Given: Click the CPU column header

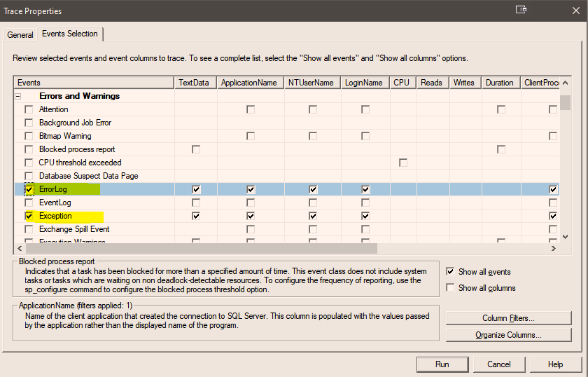Looking at the screenshot, I should pyautogui.click(x=403, y=83).
